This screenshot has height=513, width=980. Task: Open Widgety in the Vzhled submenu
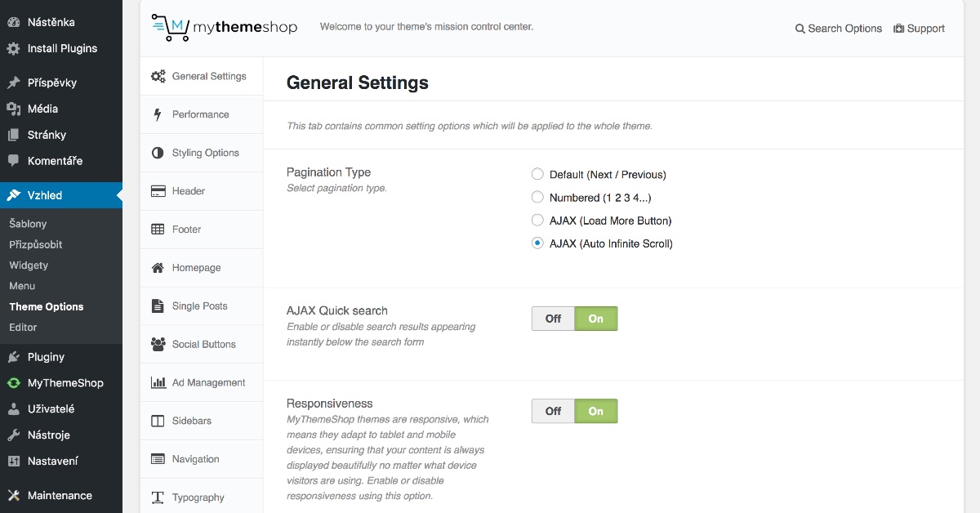point(29,265)
